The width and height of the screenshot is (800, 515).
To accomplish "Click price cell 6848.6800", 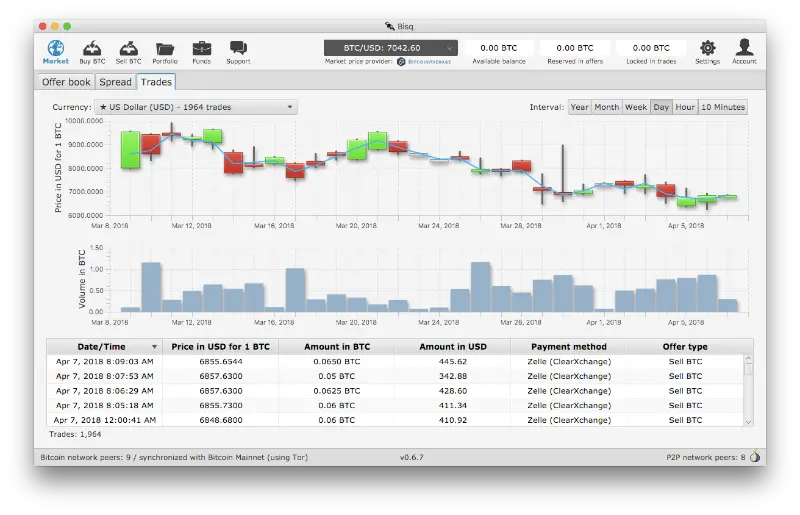I will pos(221,420).
